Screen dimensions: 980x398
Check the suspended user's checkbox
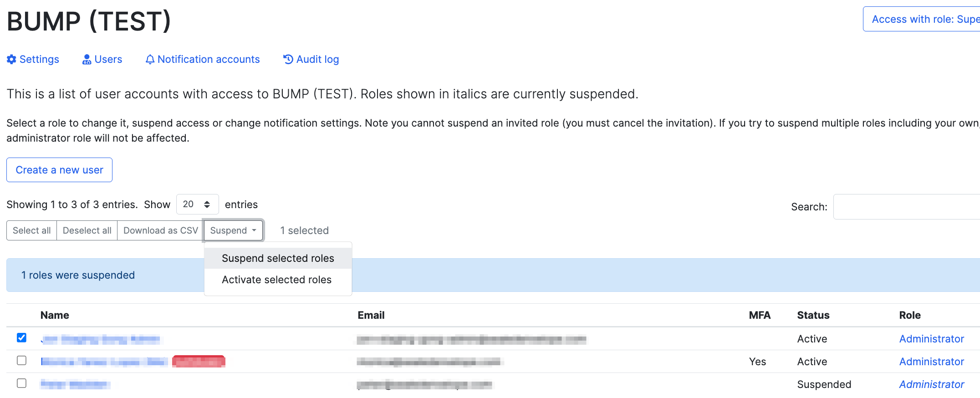pyautogui.click(x=21, y=383)
